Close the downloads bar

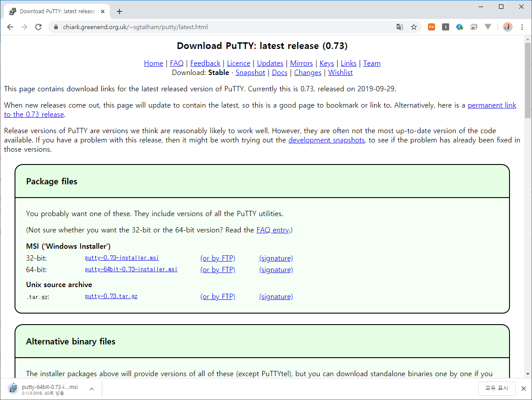(523, 389)
